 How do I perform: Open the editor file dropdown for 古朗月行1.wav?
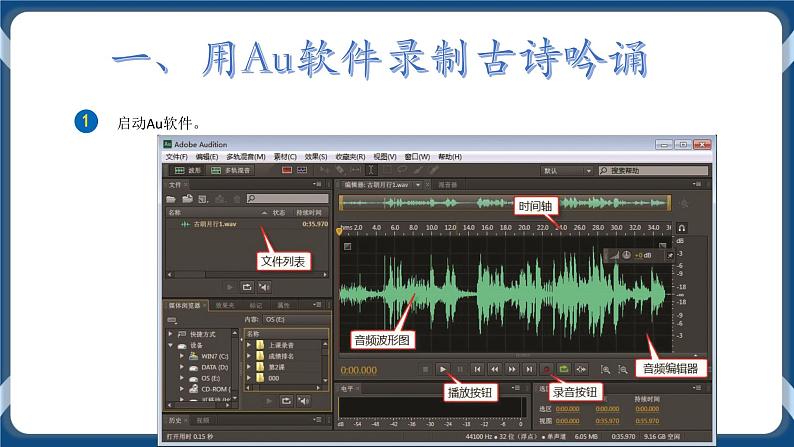pyautogui.click(x=418, y=185)
